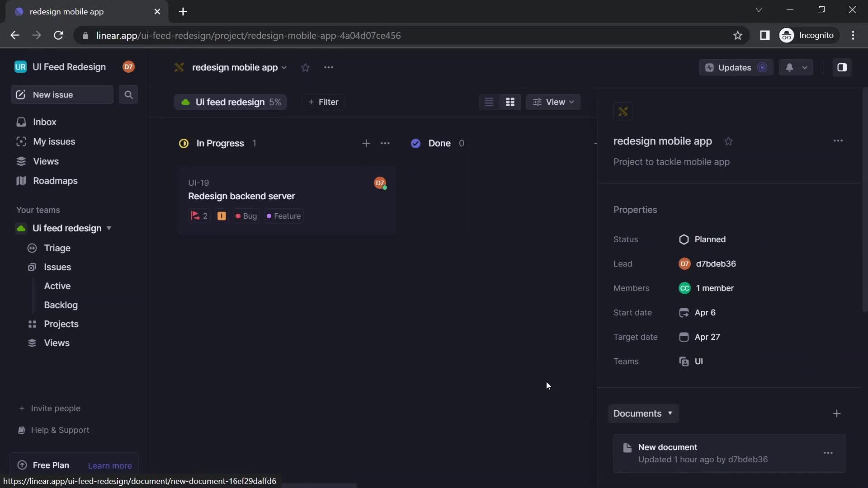This screenshot has height=488, width=868.
Task: Click the search magnifier icon in sidebar
Action: 128,95
